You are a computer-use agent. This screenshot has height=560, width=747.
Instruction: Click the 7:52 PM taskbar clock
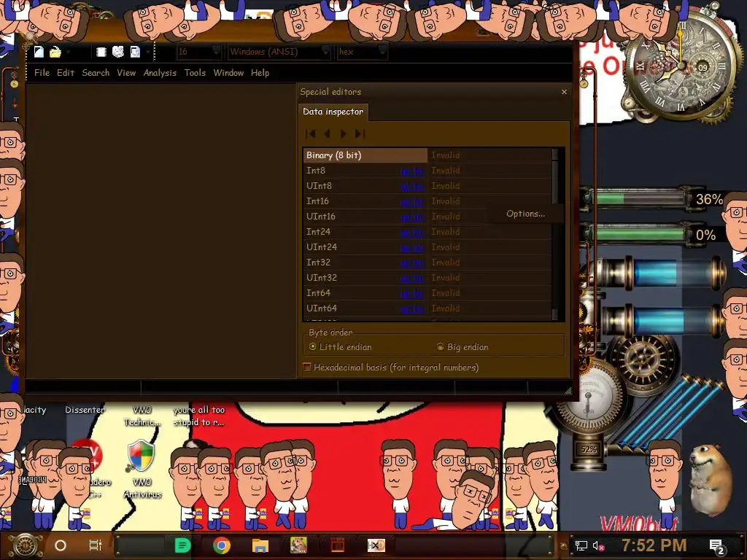click(x=654, y=545)
